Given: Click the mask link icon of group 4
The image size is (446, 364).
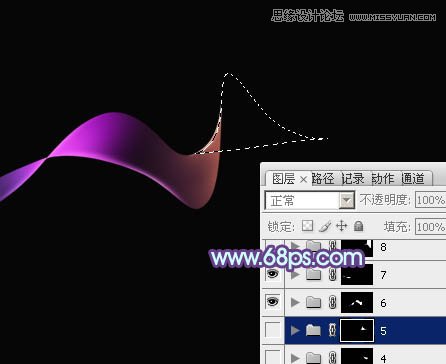Looking at the screenshot, I should click(x=332, y=358).
